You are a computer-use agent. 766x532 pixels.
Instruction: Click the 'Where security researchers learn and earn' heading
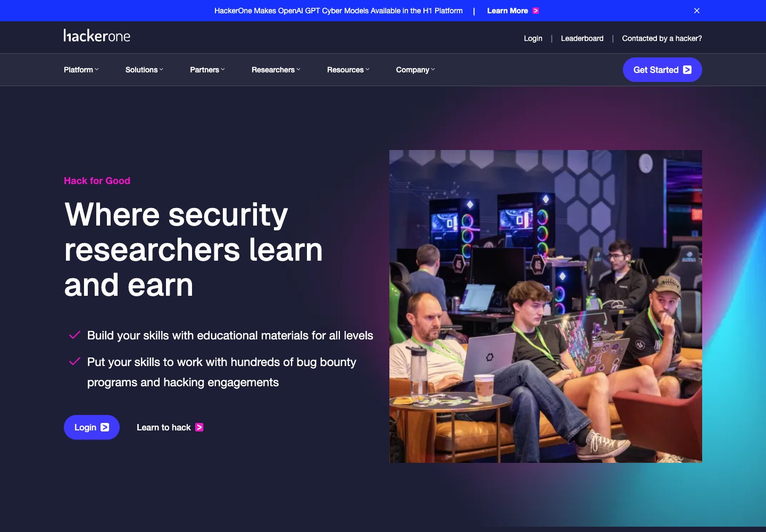pos(194,250)
